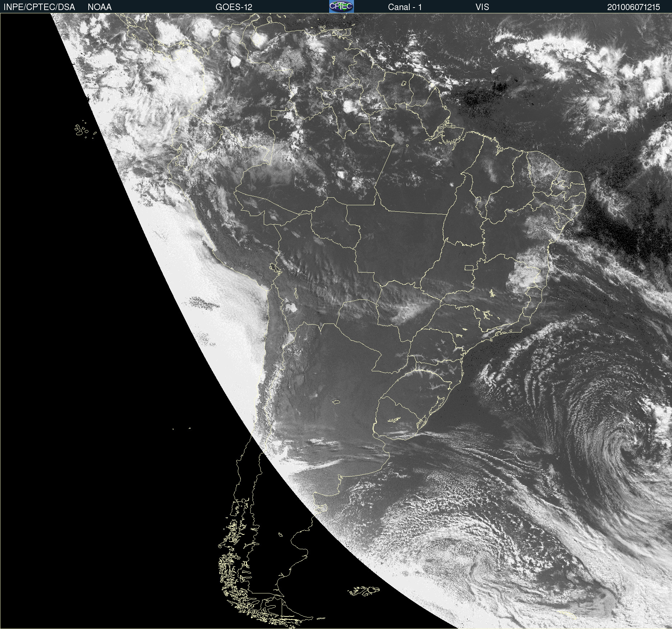672x629 pixels.
Task: Select the INPE/CPTEC/DSA header text
Action: pyautogui.click(x=39, y=7)
